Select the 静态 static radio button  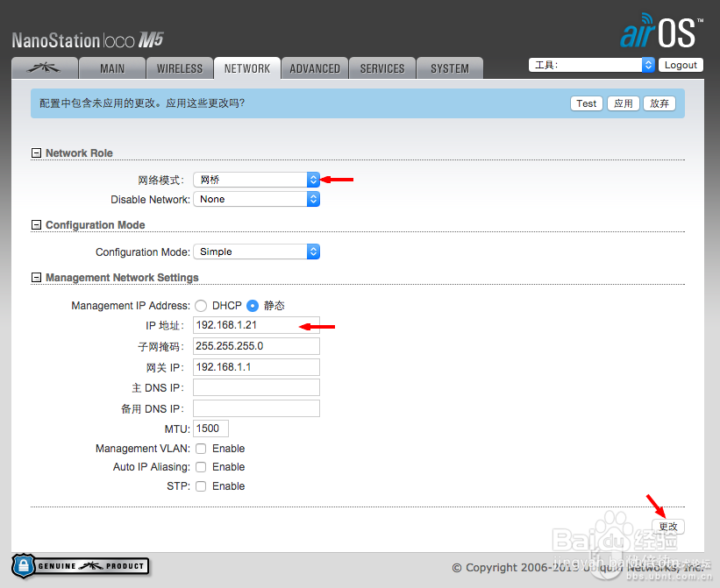[253, 306]
